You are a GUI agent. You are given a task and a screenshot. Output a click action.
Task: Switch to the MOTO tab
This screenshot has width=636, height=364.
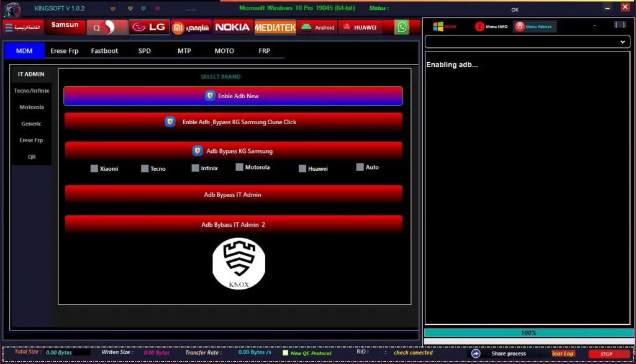(224, 51)
